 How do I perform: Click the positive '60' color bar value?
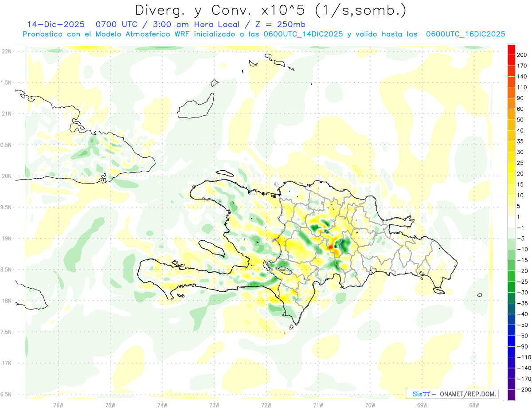[x=521, y=109]
